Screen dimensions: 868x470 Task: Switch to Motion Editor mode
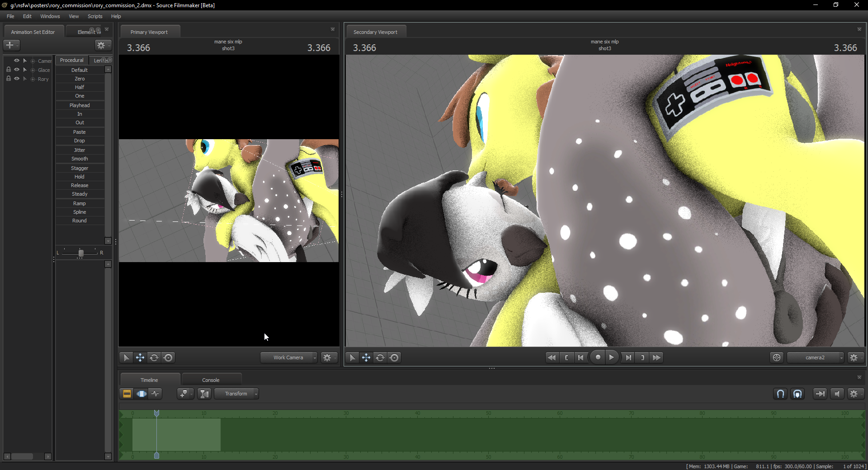pos(142,394)
